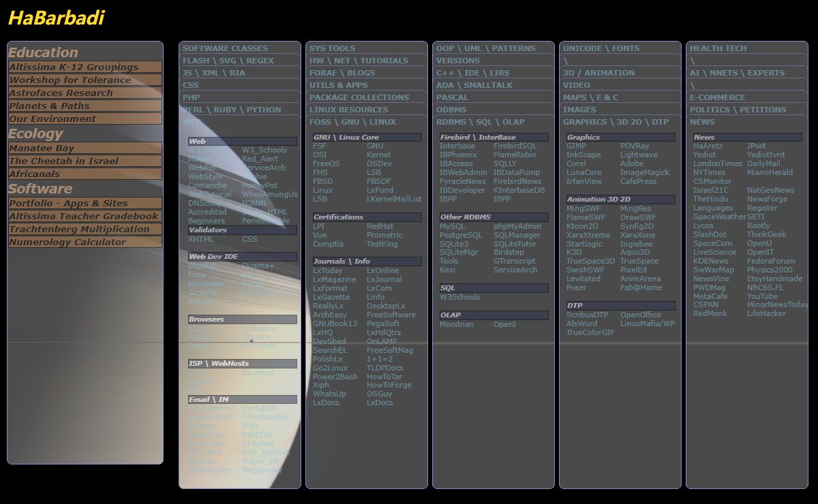Expand the UNICODE \ FONTS section
818x504 pixels.
(x=620, y=48)
